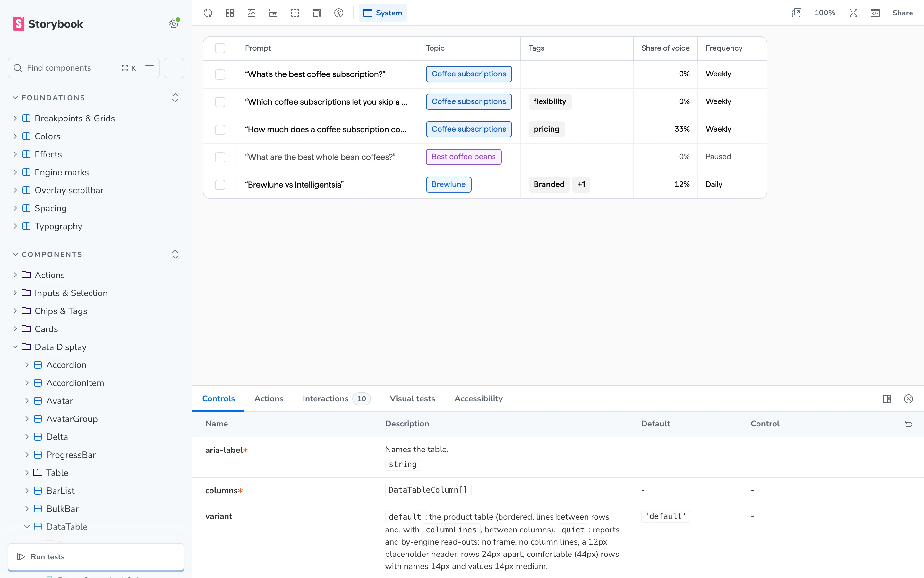Collapse the FOUNDATIONS section
This screenshot has width=924, height=578.
[49, 98]
